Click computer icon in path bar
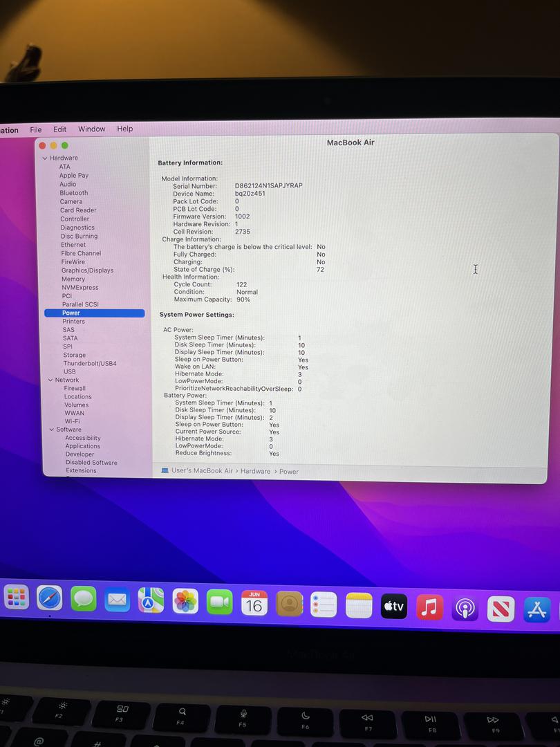This screenshot has width=560, height=747. coord(165,470)
